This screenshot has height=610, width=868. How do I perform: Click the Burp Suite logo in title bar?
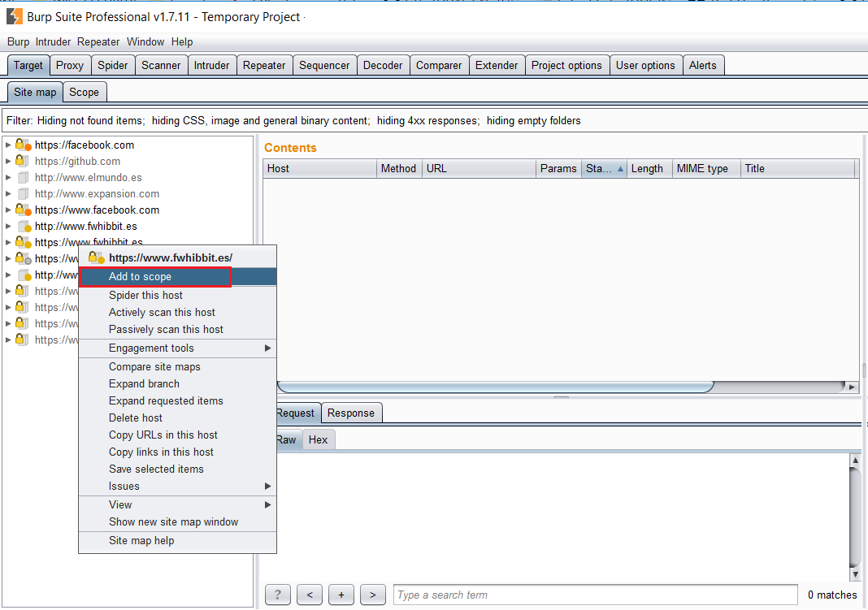point(14,16)
